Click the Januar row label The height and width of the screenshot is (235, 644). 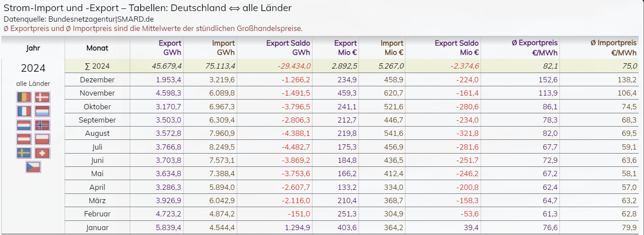(x=97, y=227)
